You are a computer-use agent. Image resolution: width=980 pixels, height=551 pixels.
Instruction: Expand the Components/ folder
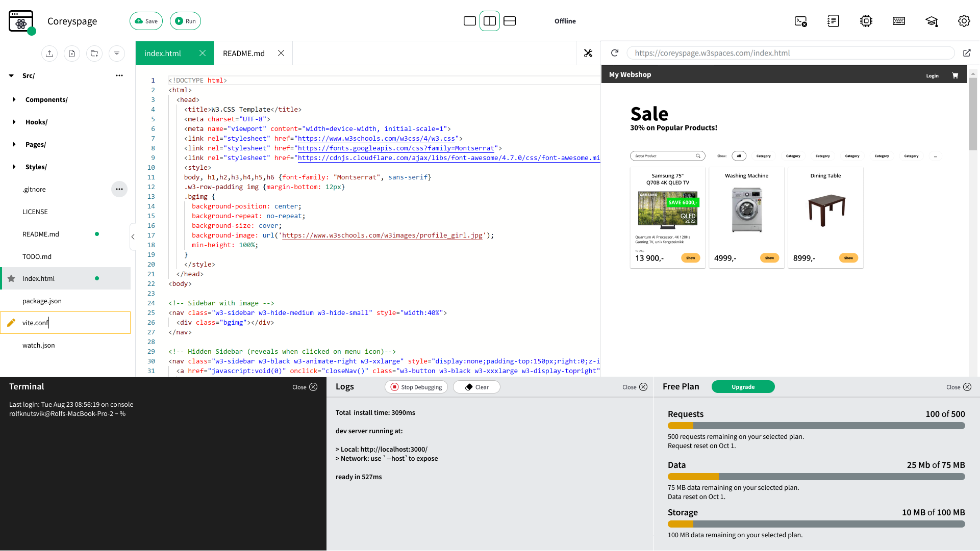[x=14, y=99]
